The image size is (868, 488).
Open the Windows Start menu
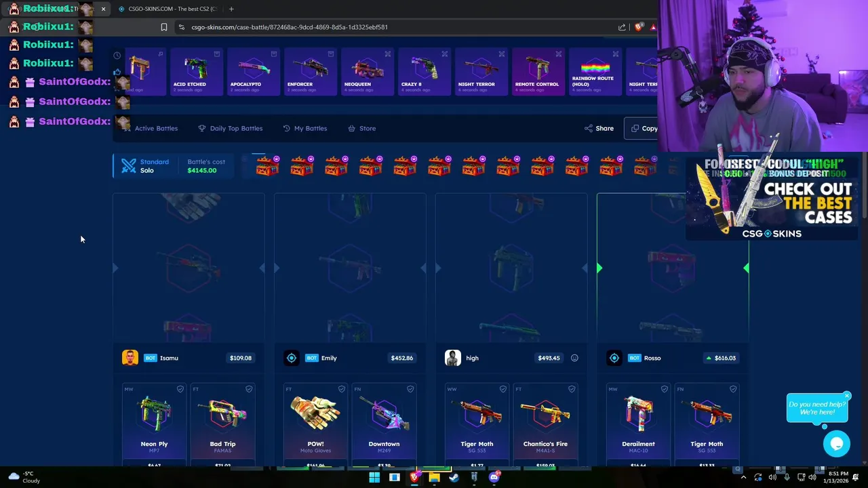pyautogui.click(x=374, y=477)
